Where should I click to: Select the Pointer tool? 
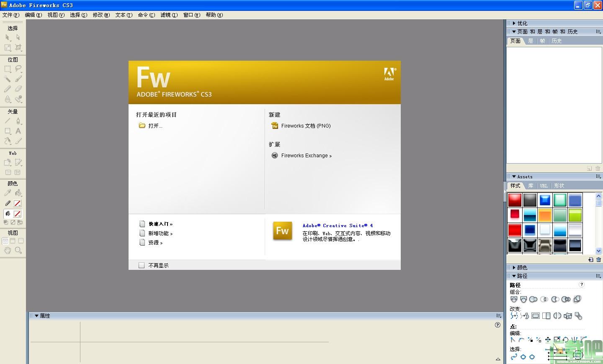pyautogui.click(x=8, y=38)
